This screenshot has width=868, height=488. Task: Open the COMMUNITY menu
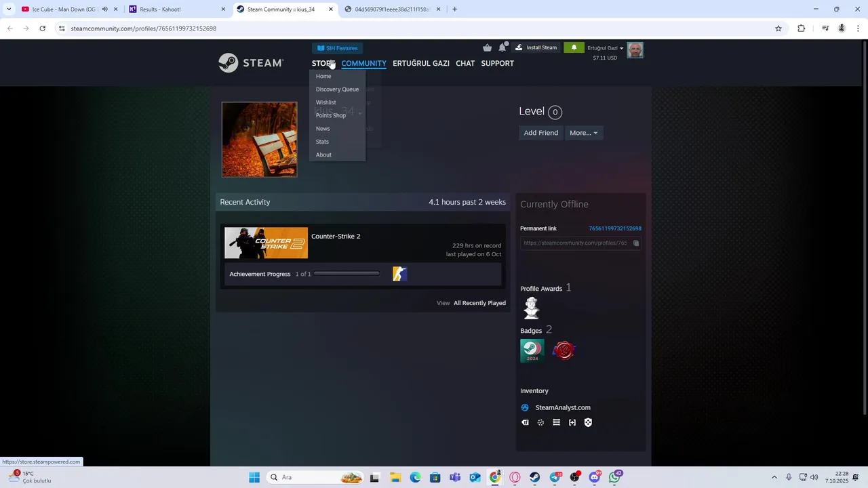363,63
